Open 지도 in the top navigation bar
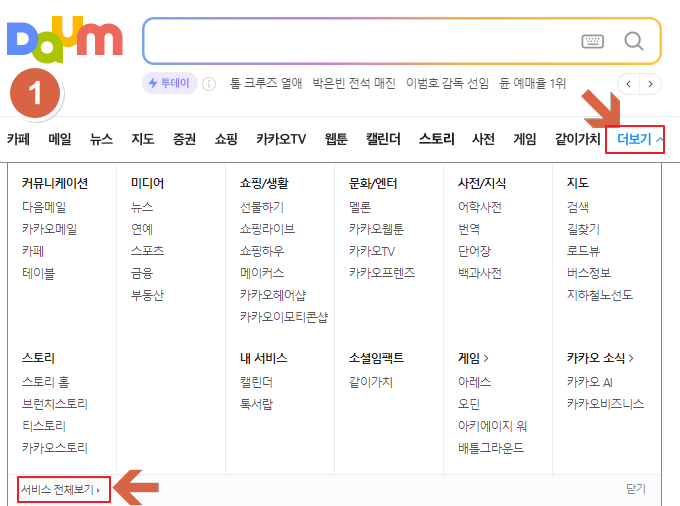 click(143, 139)
